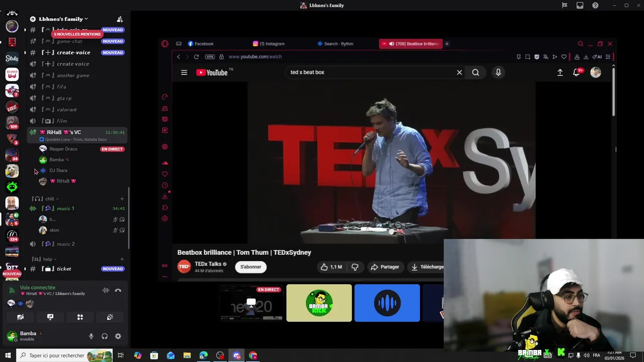Dislike the Tom Thum video
This screenshot has width=644, height=362.
(355, 267)
